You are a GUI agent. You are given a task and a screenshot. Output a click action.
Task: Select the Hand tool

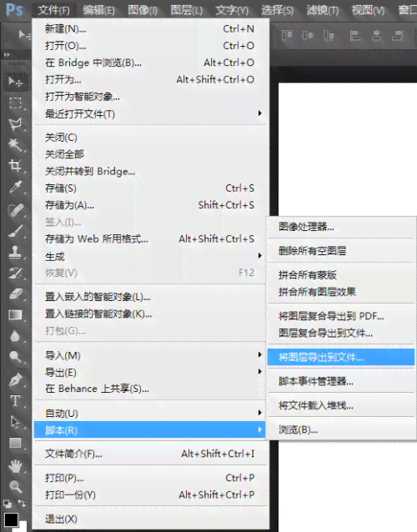tap(15, 466)
